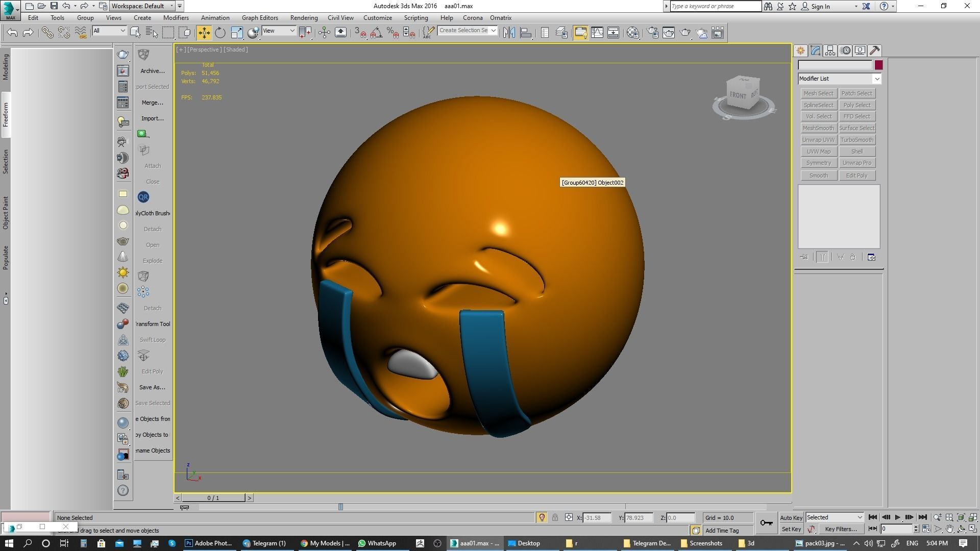Click the X coordinate input field

coord(597,518)
